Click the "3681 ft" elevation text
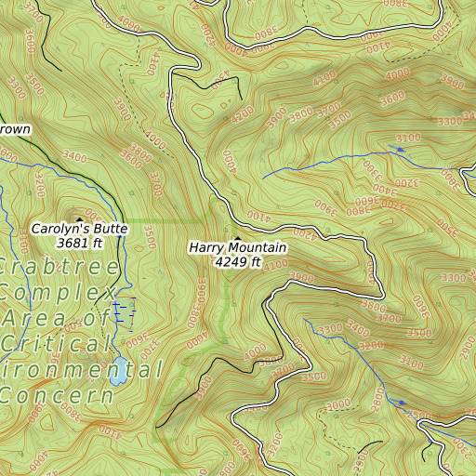 (79, 243)
